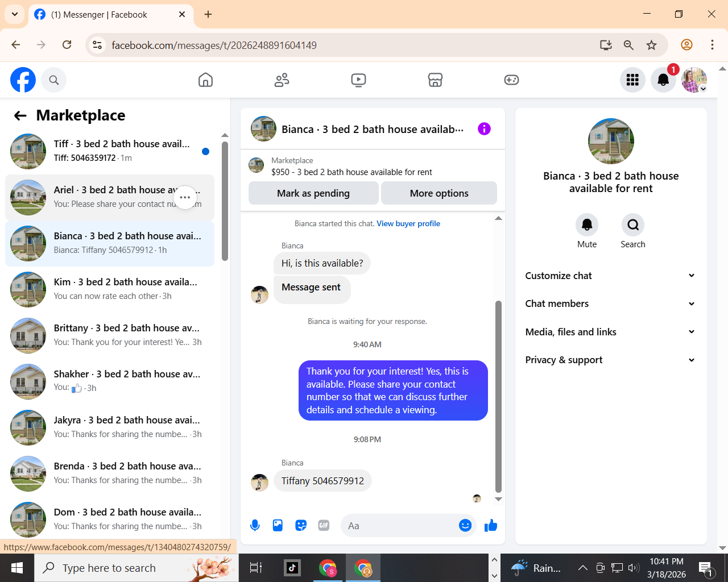
Task: Open Dom conversation in the list
Action: 110,519
